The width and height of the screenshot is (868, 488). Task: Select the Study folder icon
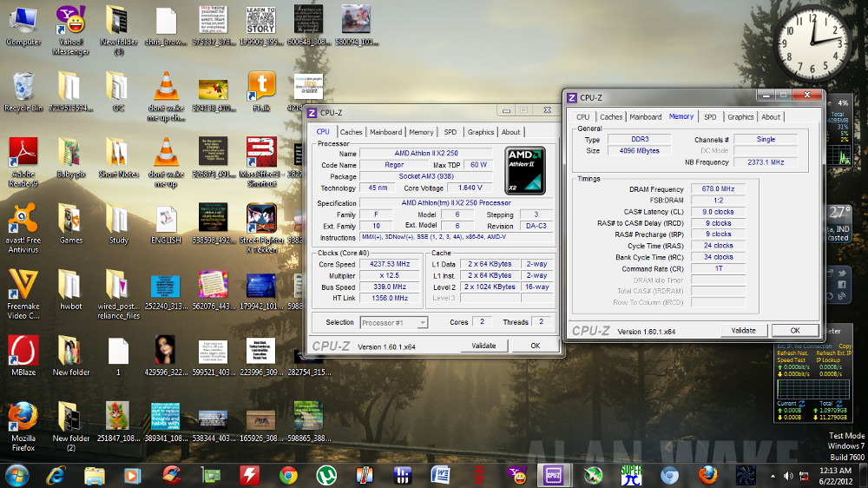(x=118, y=224)
